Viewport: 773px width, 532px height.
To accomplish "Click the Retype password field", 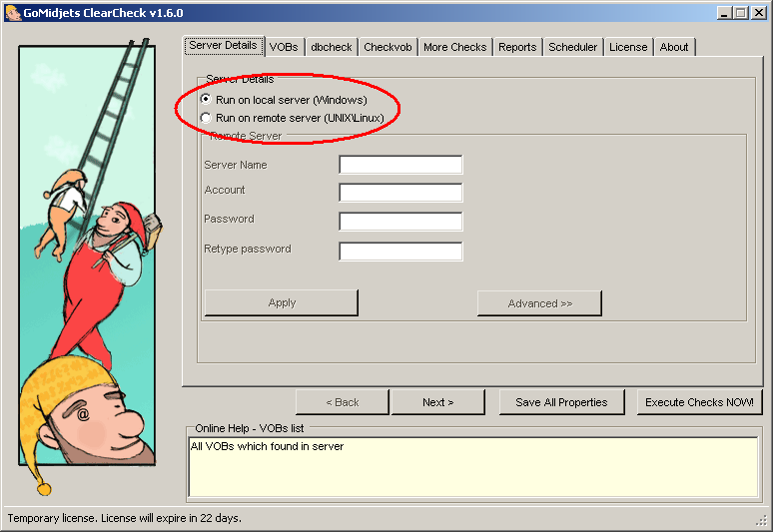I will 400,252.
